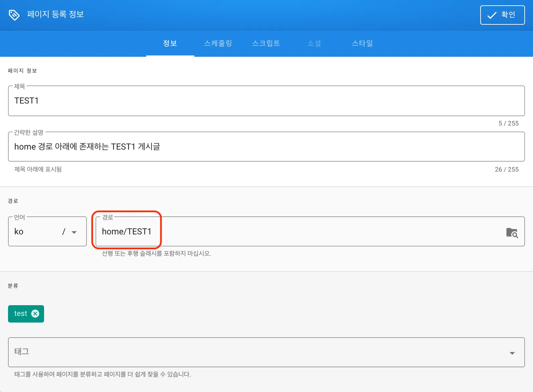Click the hint 선행 또는 후행 슬래시를 포함하지 마십시오

pos(156,253)
